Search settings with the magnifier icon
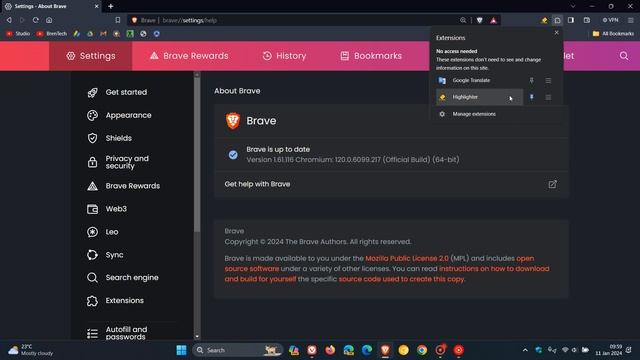Viewport: 640px width, 360px height. pos(624,56)
